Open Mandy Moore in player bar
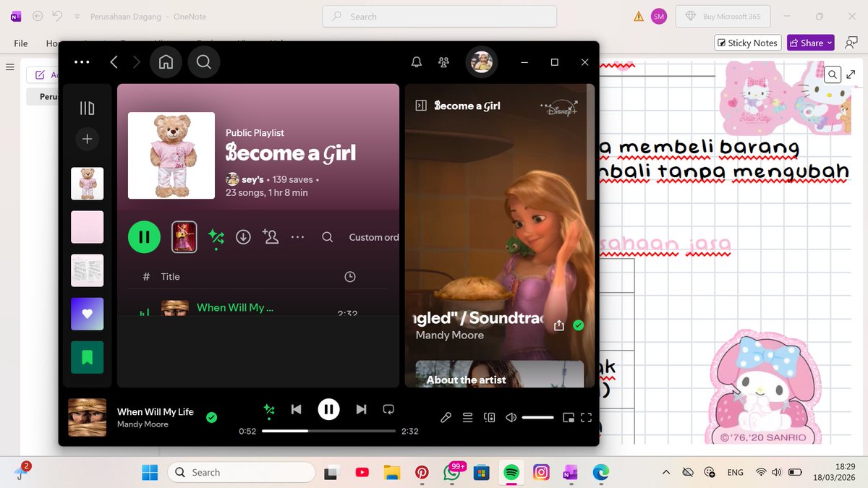 point(142,424)
